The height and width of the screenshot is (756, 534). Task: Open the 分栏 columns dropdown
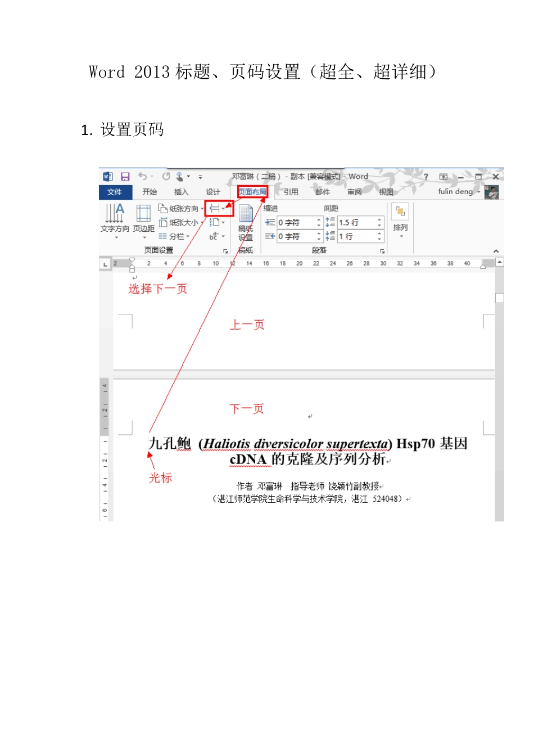(174, 236)
